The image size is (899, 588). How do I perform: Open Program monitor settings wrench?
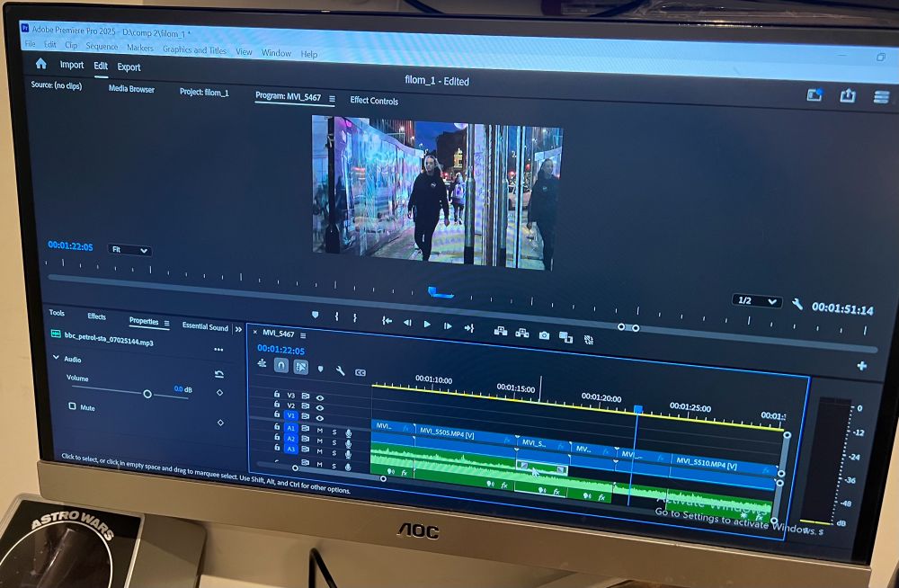797,304
